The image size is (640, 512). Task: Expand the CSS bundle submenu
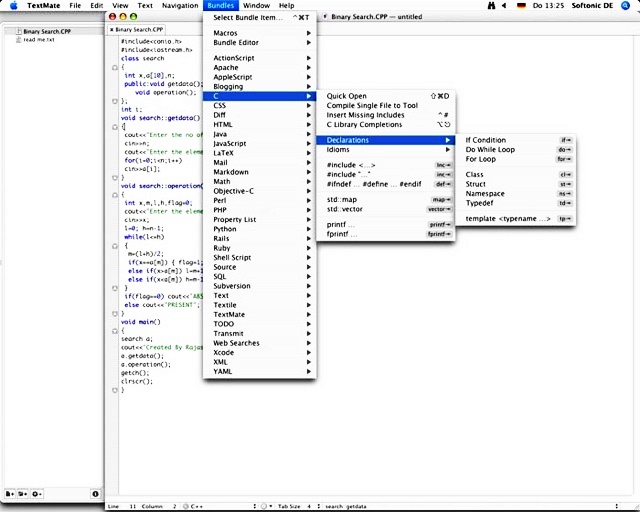tap(260, 105)
